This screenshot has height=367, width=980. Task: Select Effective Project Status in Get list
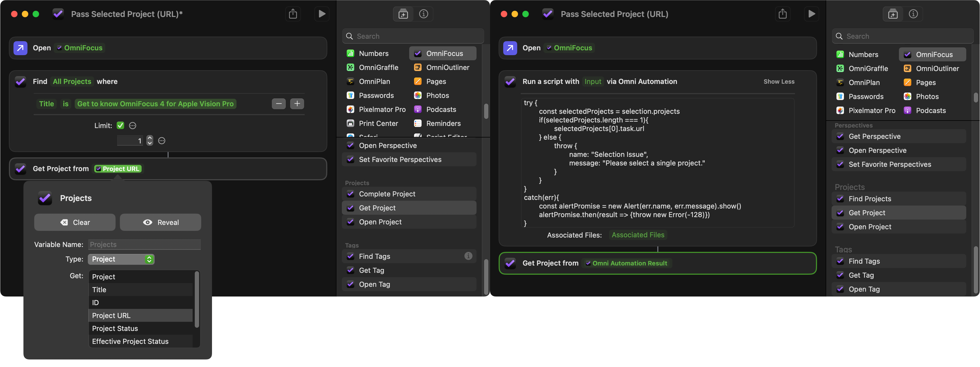pos(141,341)
